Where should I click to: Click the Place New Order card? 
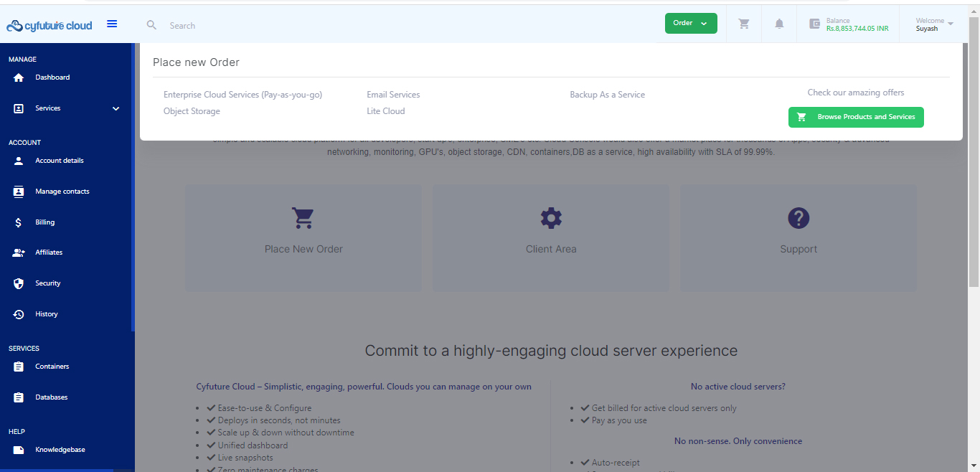[303, 238]
